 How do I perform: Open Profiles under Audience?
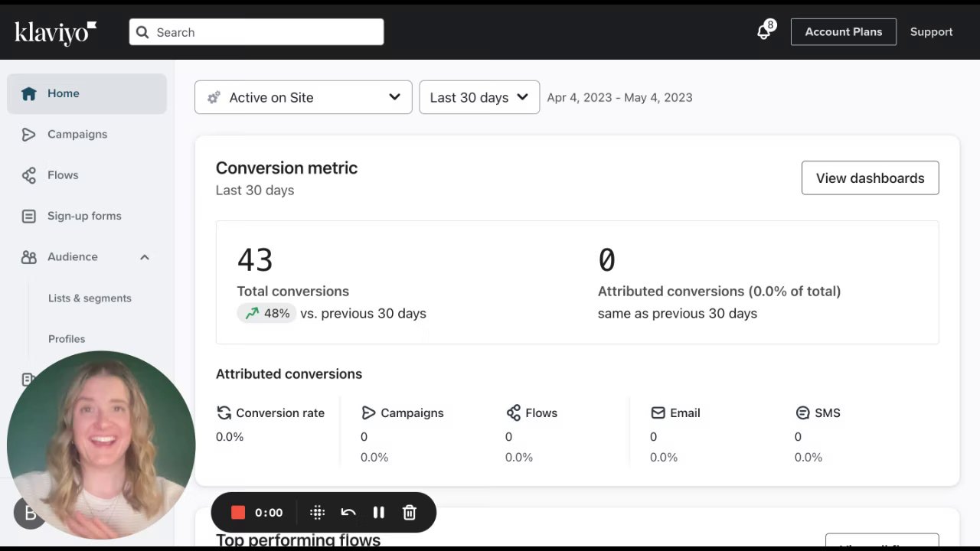click(67, 339)
